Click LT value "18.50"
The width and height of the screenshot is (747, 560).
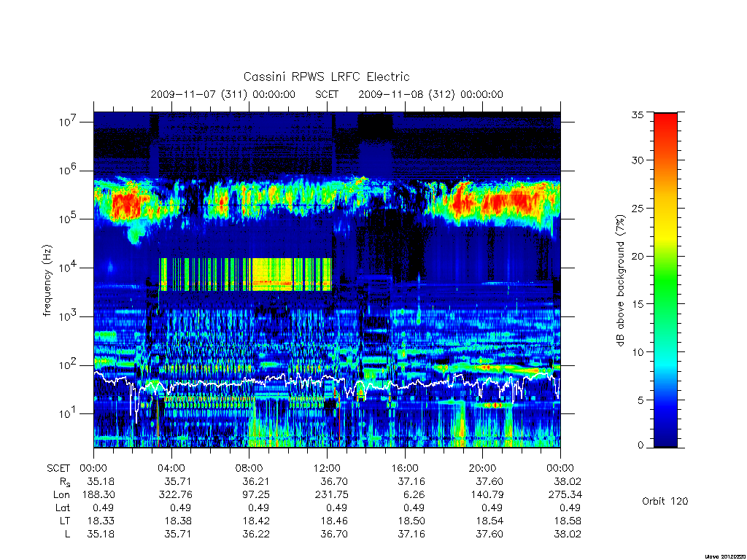pos(411,521)
